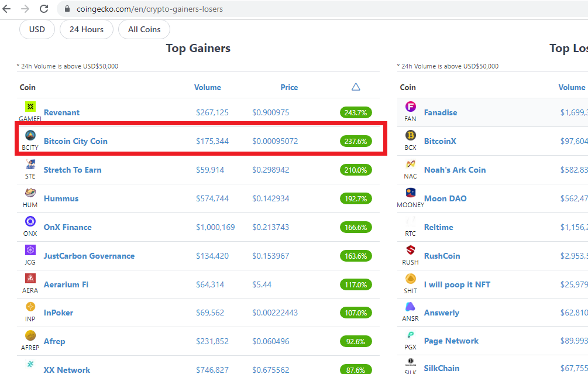Go back with the browser back arrow

point(7,9)
